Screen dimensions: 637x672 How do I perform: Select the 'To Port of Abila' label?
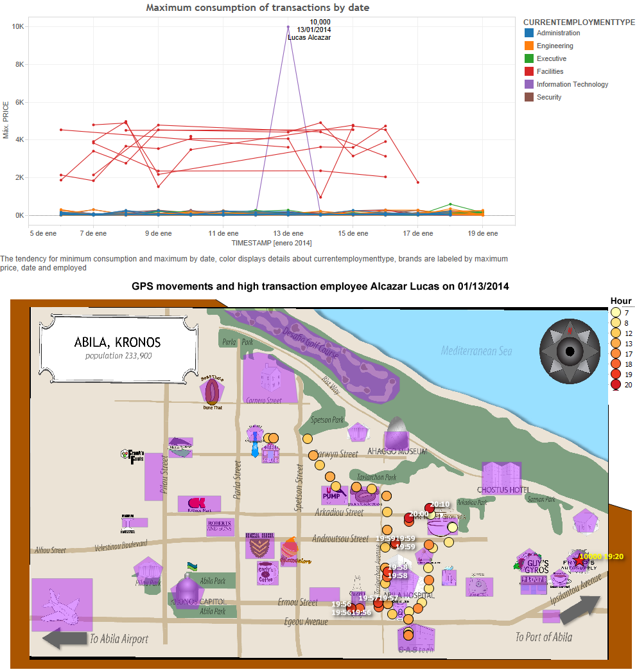click(x=544, y=637)
